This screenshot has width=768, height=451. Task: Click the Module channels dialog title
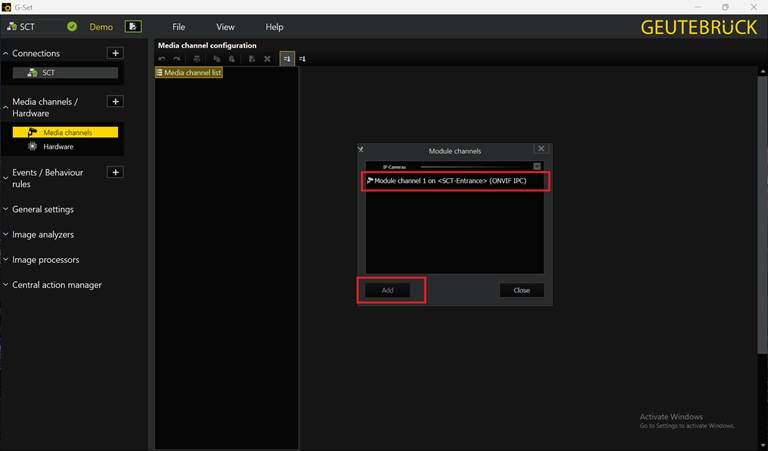pos(455,151)
